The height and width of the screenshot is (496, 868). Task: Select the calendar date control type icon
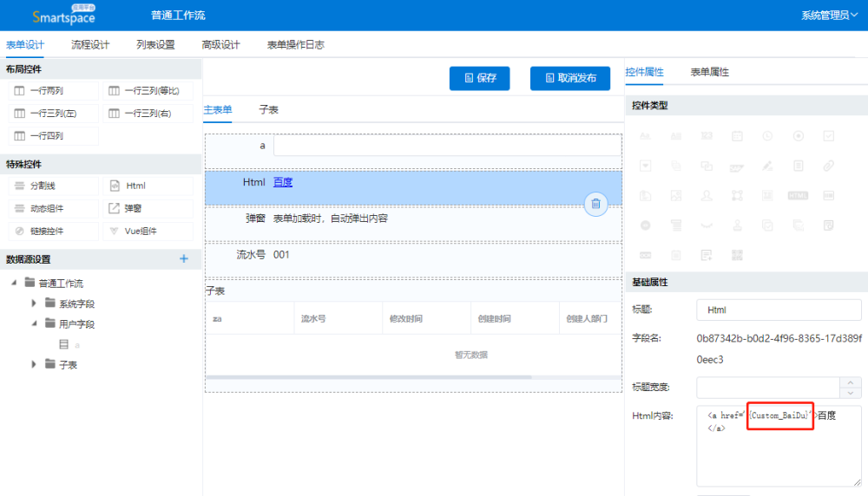click(x=737, y=136)
